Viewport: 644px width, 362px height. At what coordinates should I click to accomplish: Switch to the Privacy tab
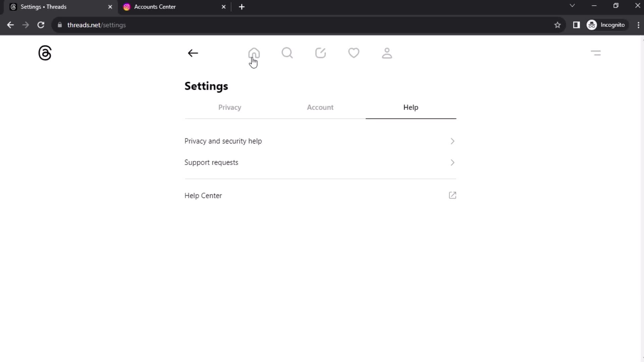229,107
